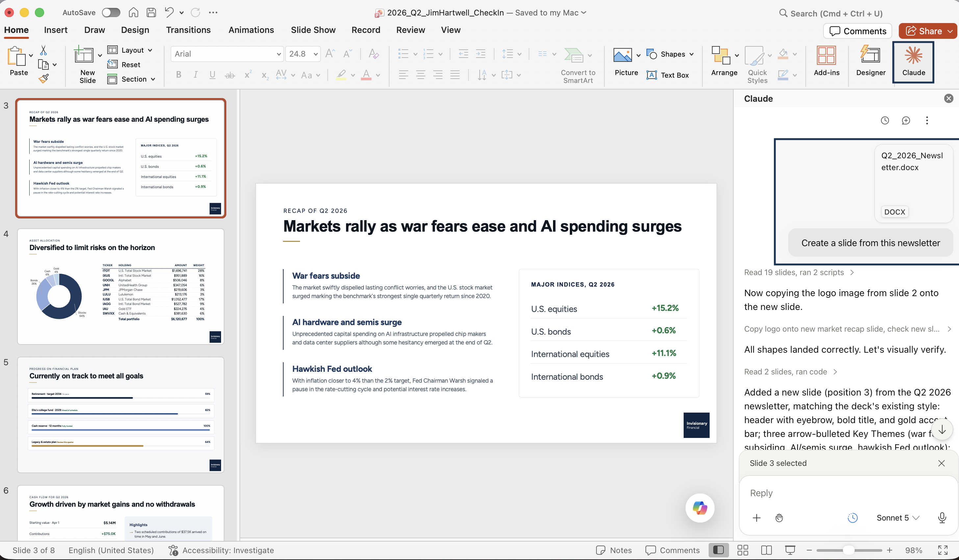The image size is (959, 560).
Task: Expand the Share button dropdown arrow
Action: [x=950, y=31]
